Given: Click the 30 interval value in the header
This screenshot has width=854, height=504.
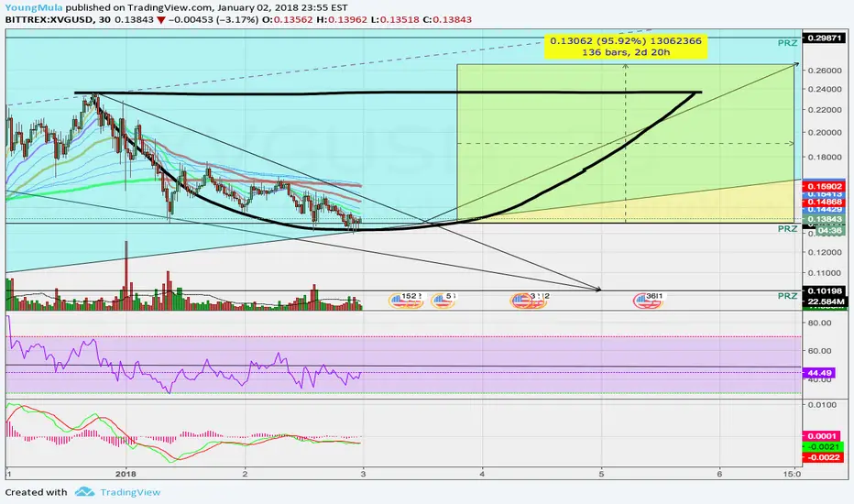Looking at the screenshot, I should pos(104,19).
